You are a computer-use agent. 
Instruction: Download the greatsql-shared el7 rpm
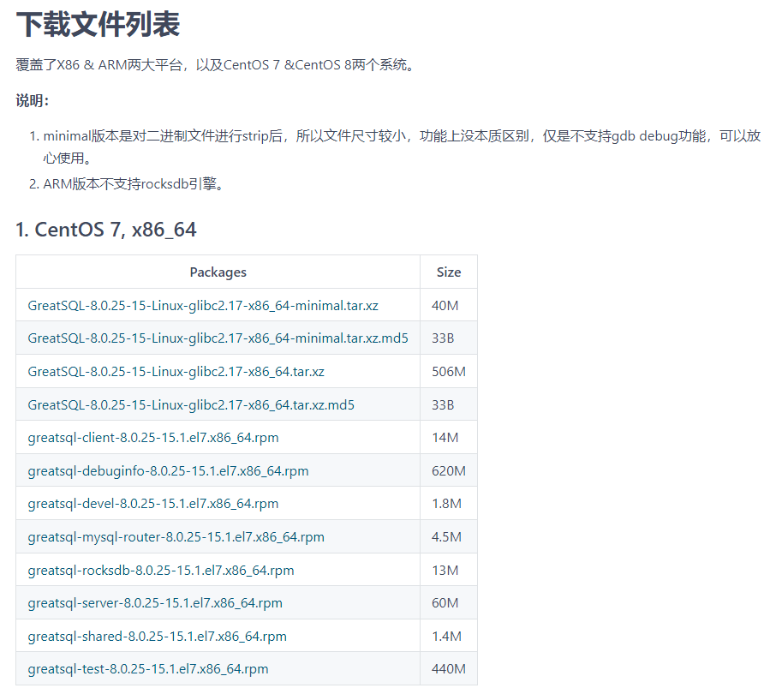point(157,637)
